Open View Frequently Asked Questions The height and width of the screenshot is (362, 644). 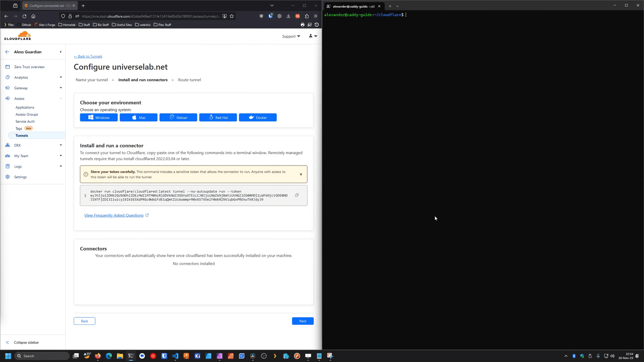[114, 215]
